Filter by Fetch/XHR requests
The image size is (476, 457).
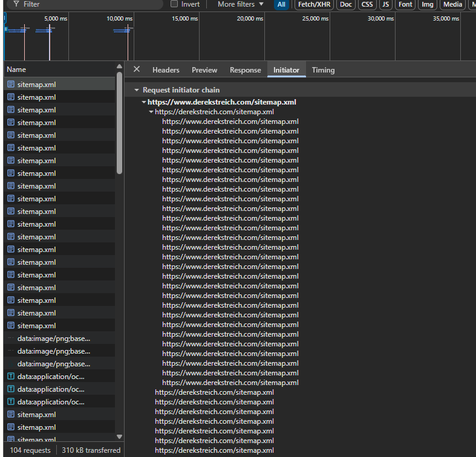pyautogui.click(x=314, y=5)
